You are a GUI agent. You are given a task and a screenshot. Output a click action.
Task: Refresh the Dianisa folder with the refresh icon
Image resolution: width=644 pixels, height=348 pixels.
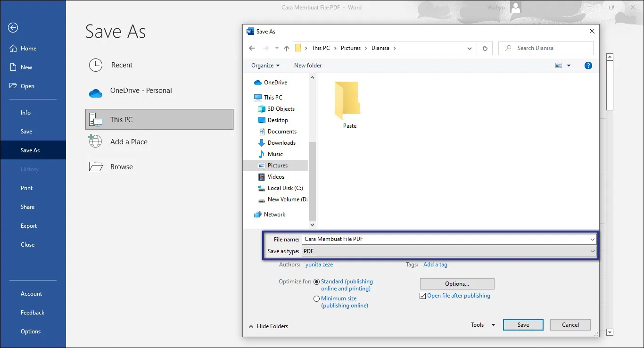pos(485,48)
